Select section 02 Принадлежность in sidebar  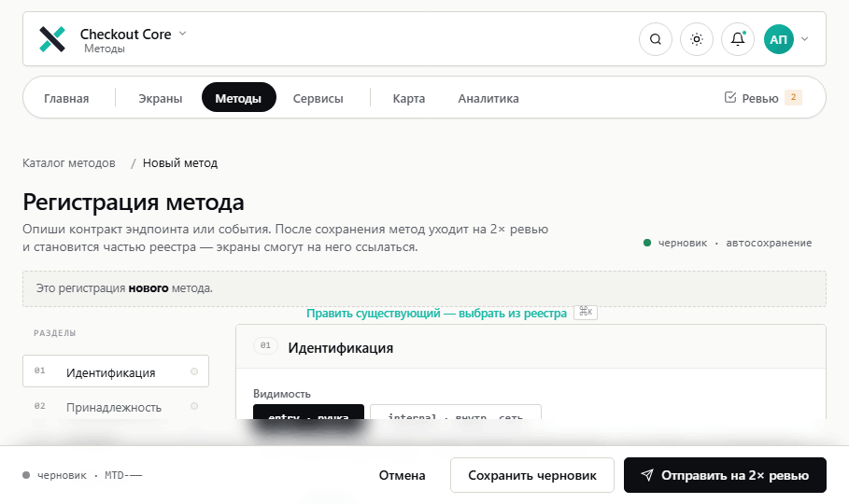[115, 407]
